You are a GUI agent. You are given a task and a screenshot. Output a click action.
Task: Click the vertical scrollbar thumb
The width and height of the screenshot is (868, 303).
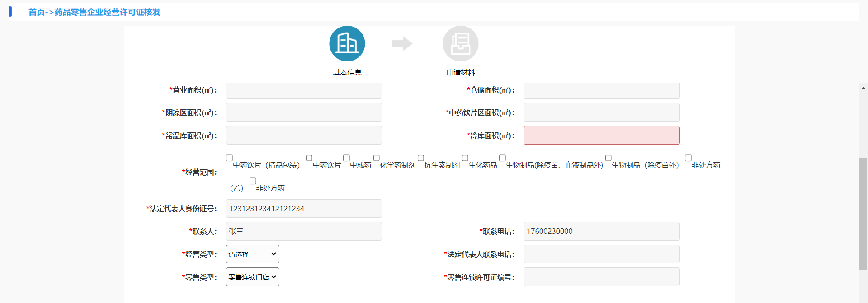click(x=863, y=213)
